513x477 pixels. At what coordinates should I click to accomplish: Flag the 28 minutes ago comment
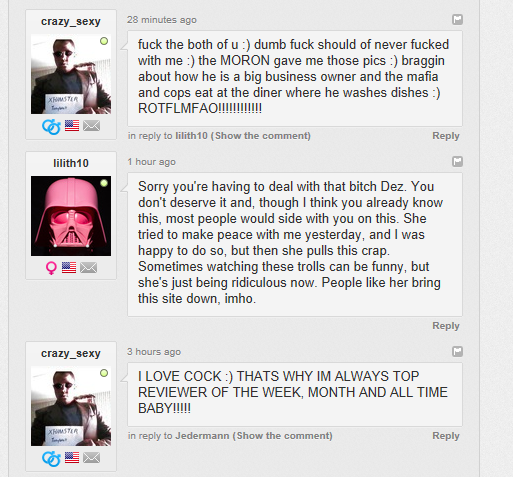click(457, 19)
